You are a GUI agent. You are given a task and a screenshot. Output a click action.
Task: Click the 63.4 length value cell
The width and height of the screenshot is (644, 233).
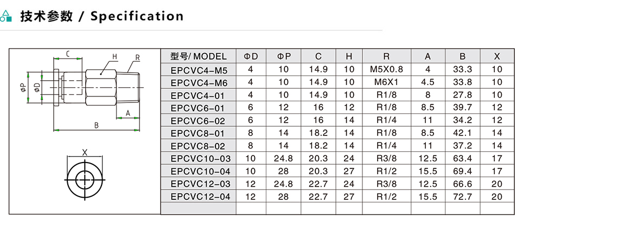coord(462,158)
